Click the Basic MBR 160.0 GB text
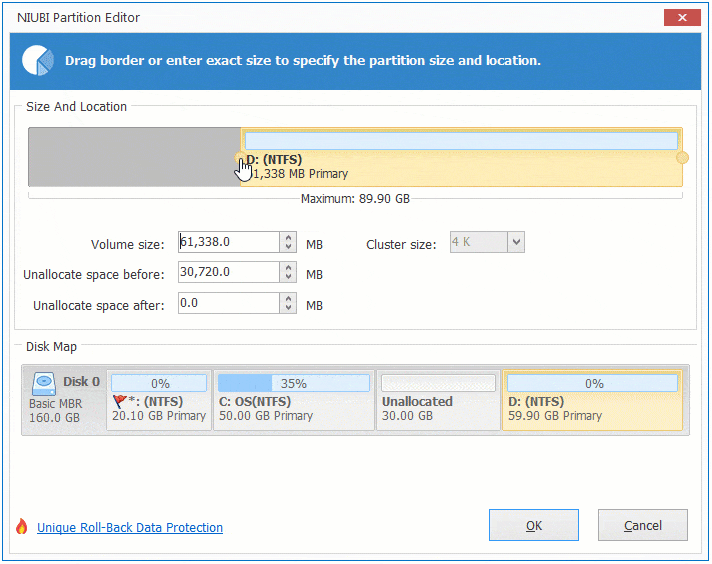 point(55,411)
